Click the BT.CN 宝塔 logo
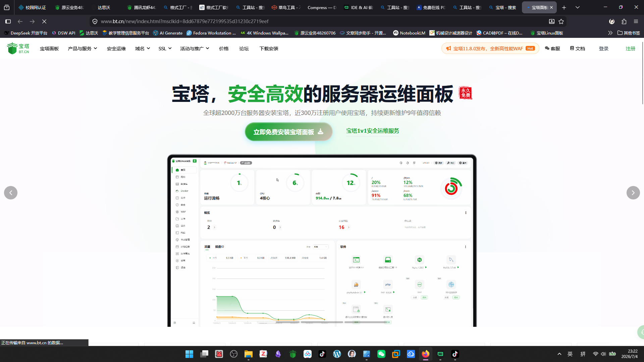 click(18, 48)
